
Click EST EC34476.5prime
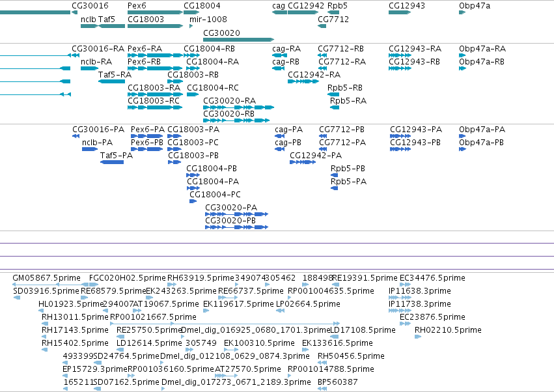click(406, 284)
